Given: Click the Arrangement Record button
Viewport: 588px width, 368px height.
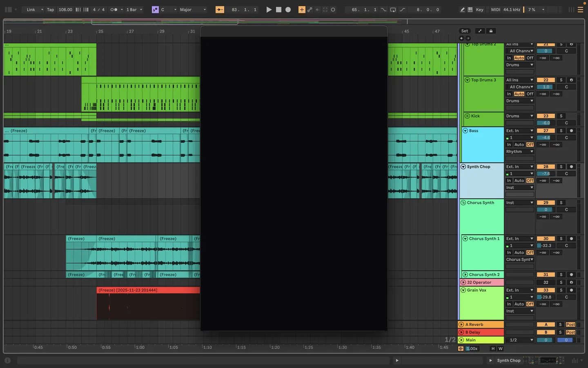Looking at the screenshot, I should point(288,9).
